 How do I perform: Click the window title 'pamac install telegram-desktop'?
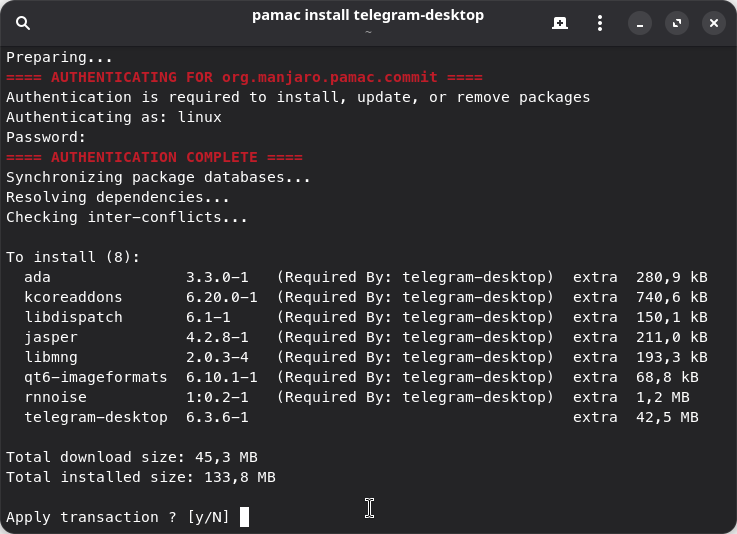point(367,16)
